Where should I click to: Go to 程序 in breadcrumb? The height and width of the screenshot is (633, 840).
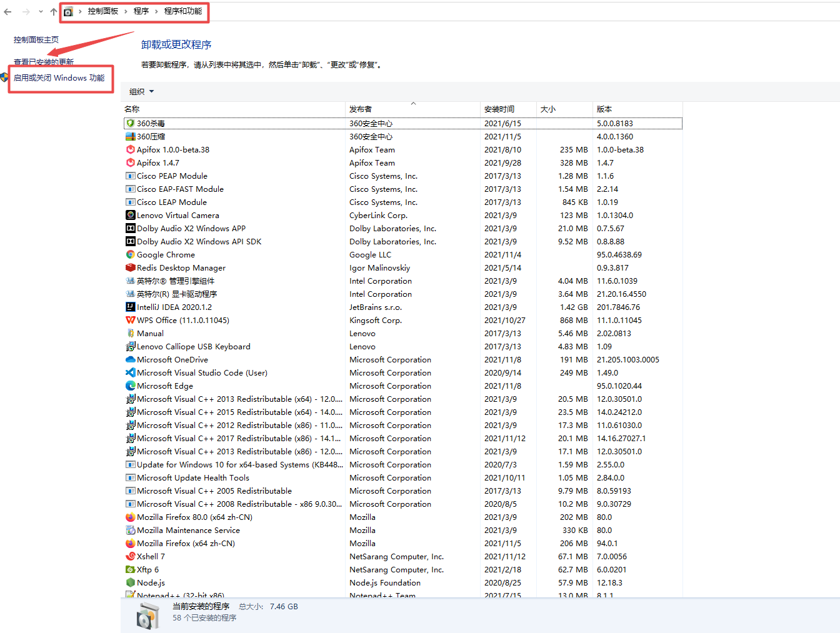(x=141, y=11)
